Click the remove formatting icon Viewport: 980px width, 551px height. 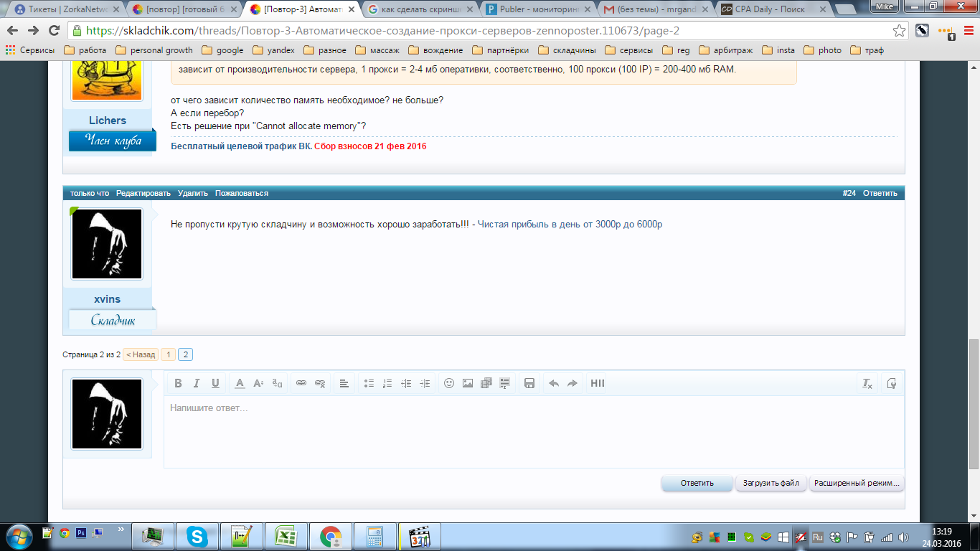coord(867,383)
